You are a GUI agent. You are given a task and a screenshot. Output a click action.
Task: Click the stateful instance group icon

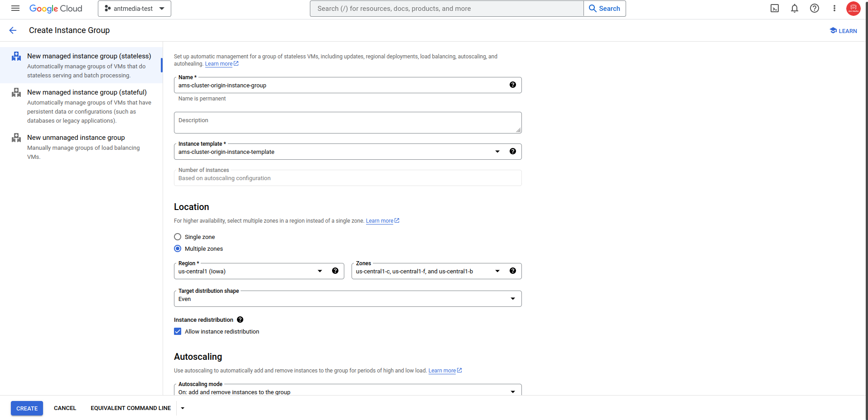pos(16,92)
